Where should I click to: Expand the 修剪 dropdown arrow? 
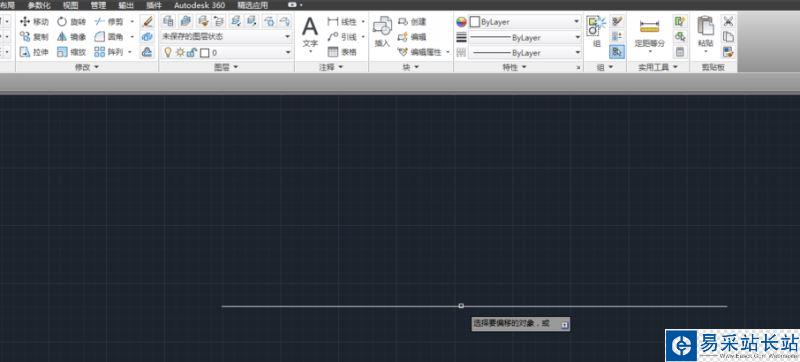point(133,22)
